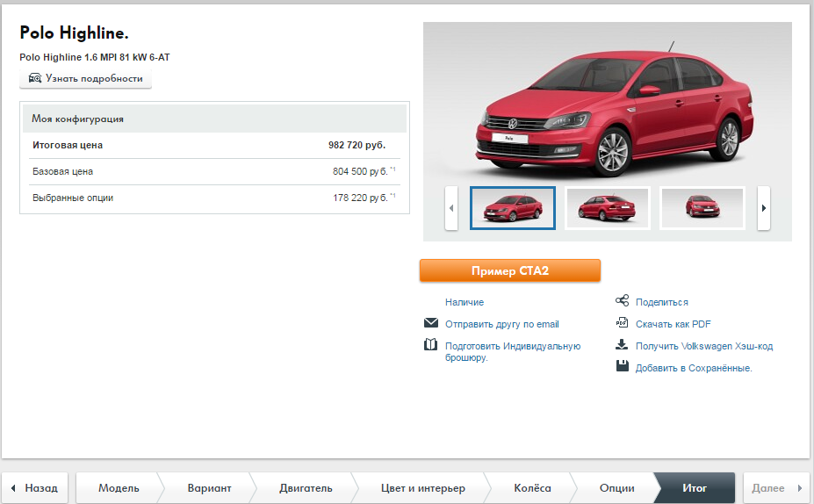Click the envelope icon for emailing a friend
814x504 pixels.
click(431, 323)
